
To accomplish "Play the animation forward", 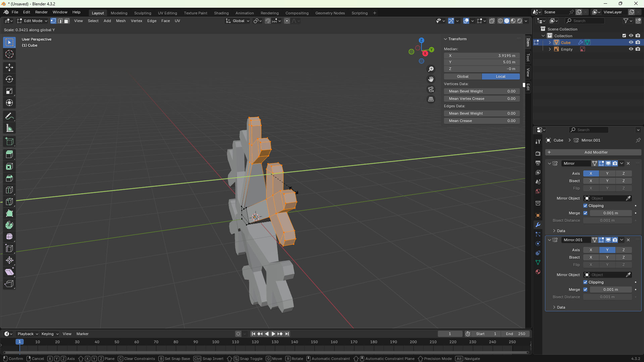I will coord(273,334).
